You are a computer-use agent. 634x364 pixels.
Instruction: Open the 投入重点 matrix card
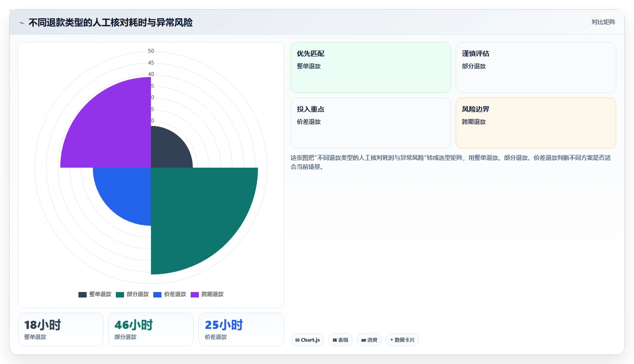[x=370, y=123]
